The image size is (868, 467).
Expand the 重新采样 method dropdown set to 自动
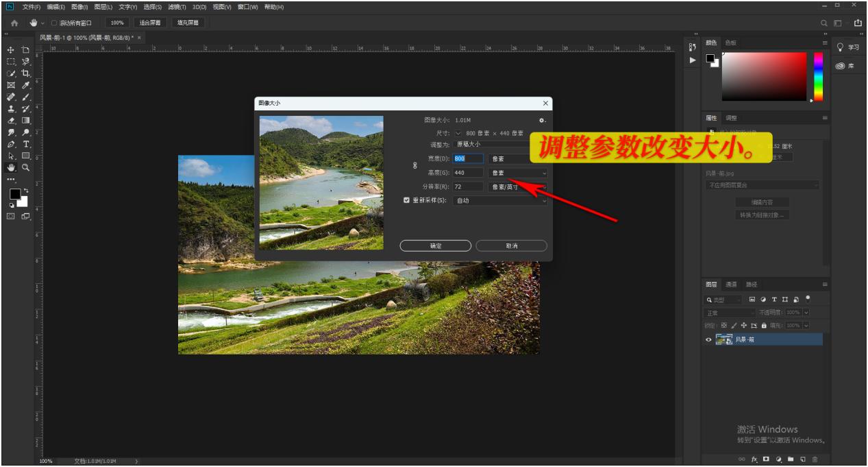point(500,201)
